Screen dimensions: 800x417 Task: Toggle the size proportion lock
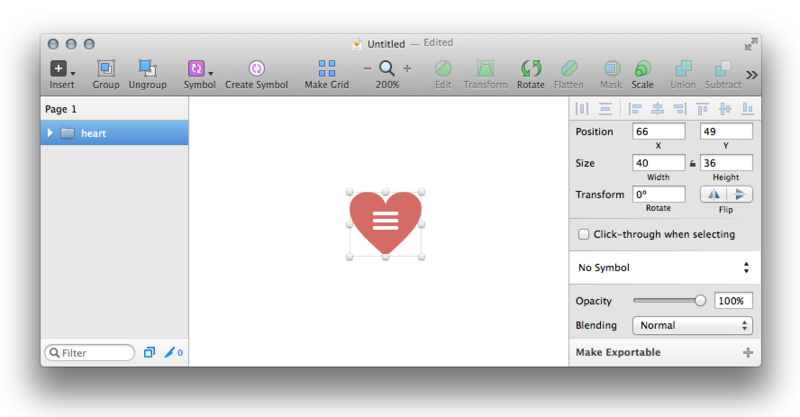pyautogui.click(x=692, y=163)
